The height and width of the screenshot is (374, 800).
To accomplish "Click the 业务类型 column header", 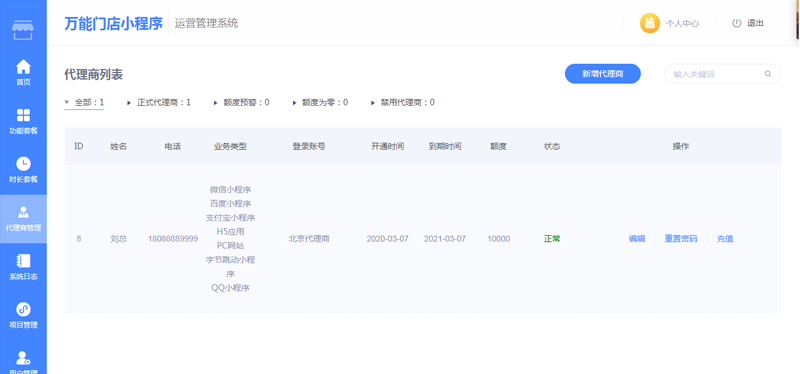I will [x=230, y=146].
